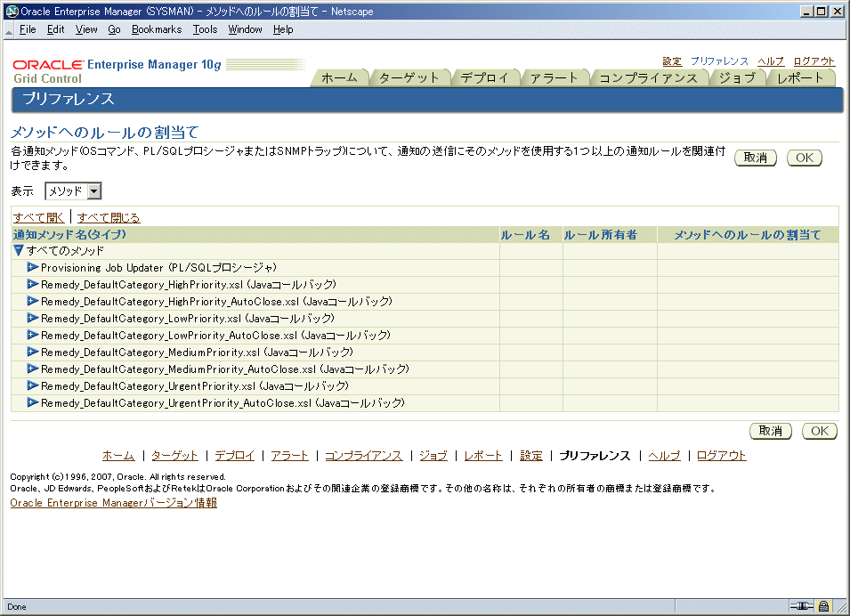Click the ログアウト link at top right

tap(814, 61)
